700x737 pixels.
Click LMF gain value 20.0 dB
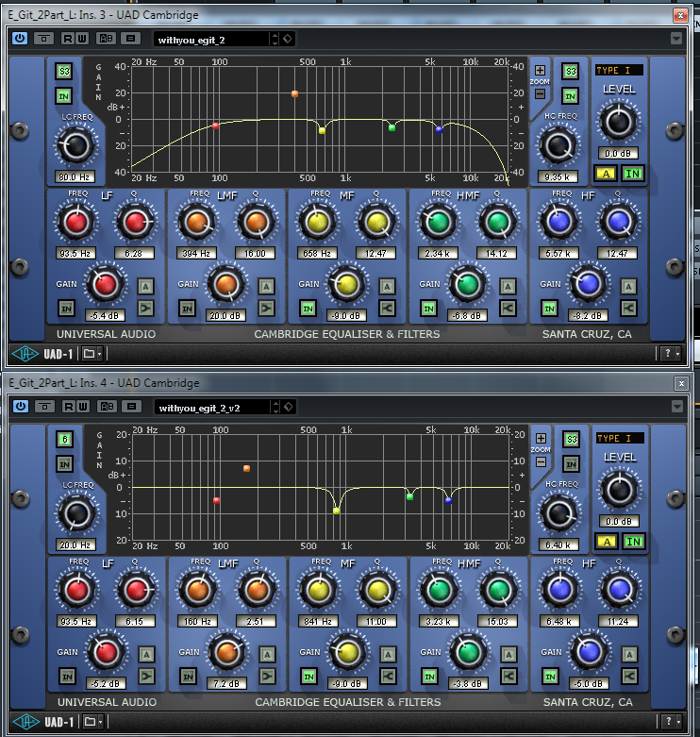tap(225, 316)
